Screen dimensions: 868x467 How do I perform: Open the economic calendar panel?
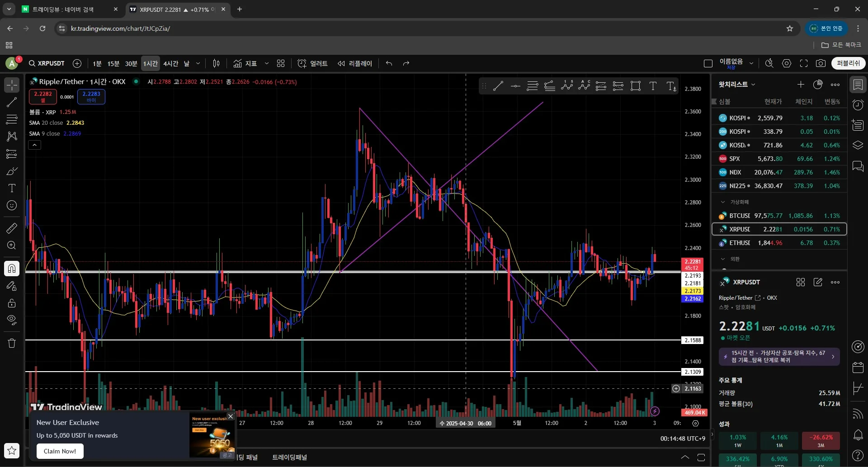[858, 367]
